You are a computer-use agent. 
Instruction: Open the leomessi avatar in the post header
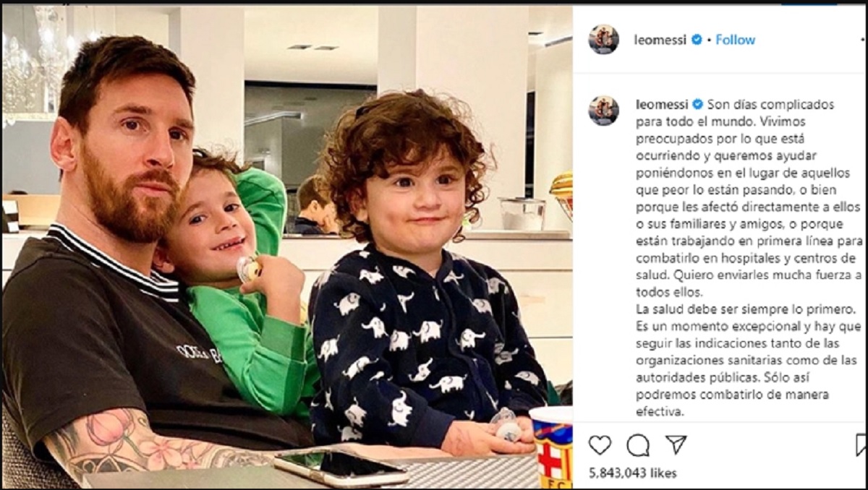coord(604,40)
